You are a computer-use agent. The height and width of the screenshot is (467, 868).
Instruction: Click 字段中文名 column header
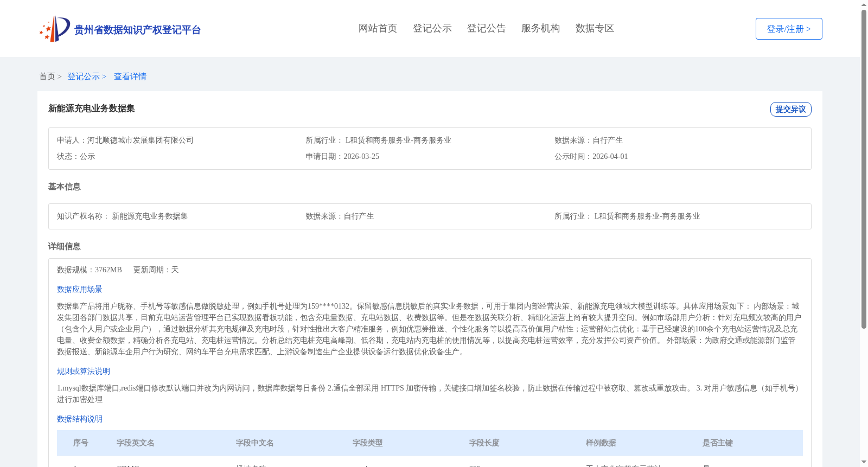click(255, 443)
